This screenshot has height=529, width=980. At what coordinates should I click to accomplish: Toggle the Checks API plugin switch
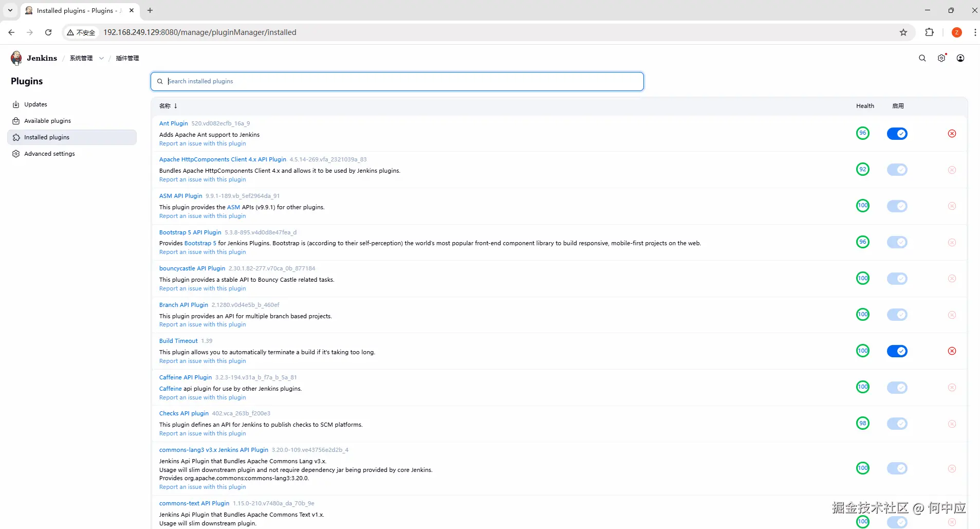click(897, 424)
